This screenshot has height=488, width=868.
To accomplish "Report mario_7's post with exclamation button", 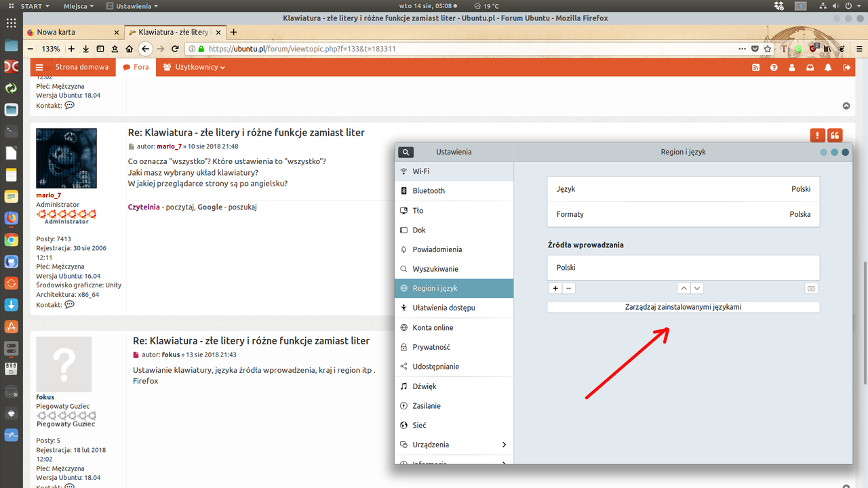I will 817,135.
